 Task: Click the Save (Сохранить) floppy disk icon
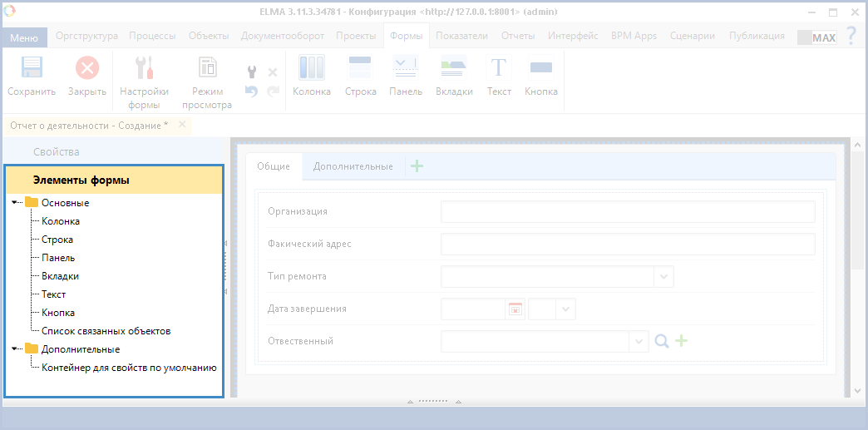[31, 68]
